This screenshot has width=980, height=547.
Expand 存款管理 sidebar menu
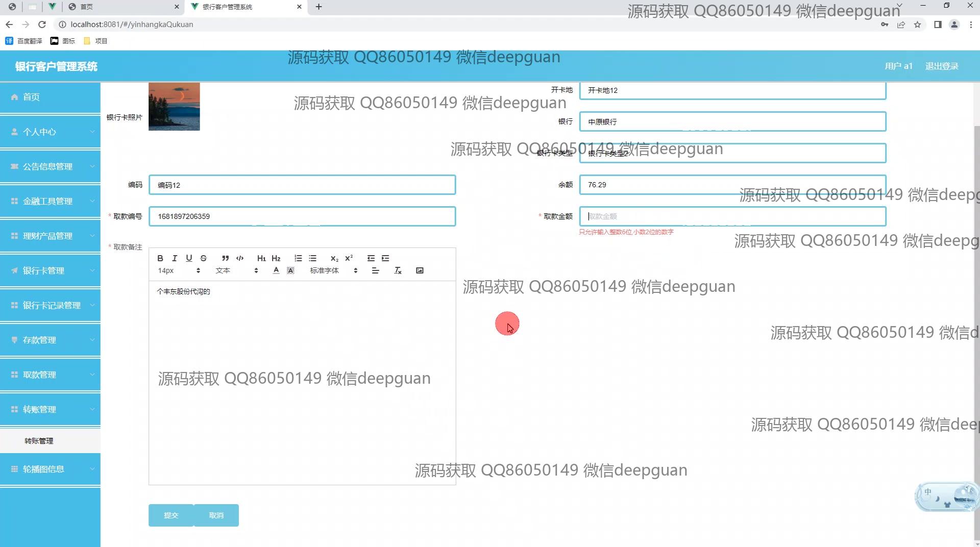50,340
